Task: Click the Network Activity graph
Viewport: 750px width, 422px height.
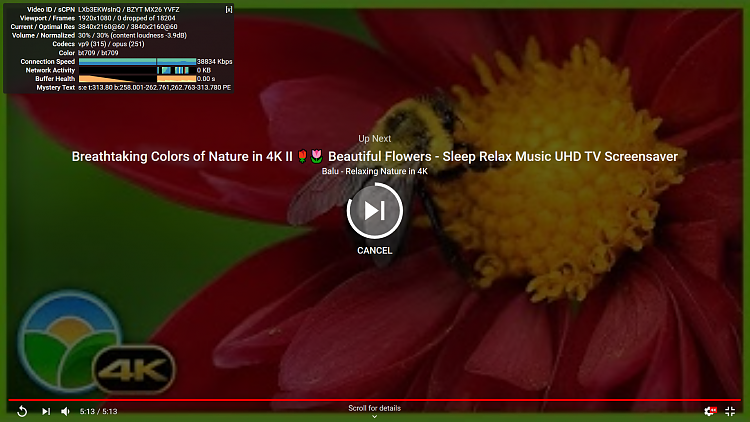Action: click(x=137, y=70)
